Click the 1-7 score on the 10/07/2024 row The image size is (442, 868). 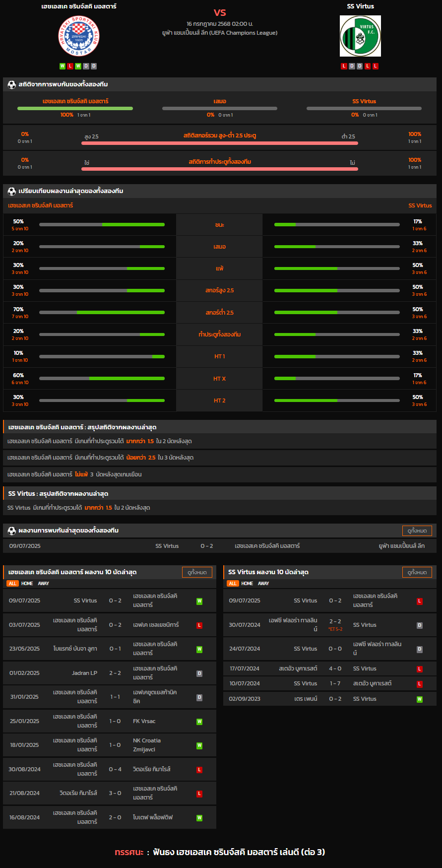tap(335, 683)
